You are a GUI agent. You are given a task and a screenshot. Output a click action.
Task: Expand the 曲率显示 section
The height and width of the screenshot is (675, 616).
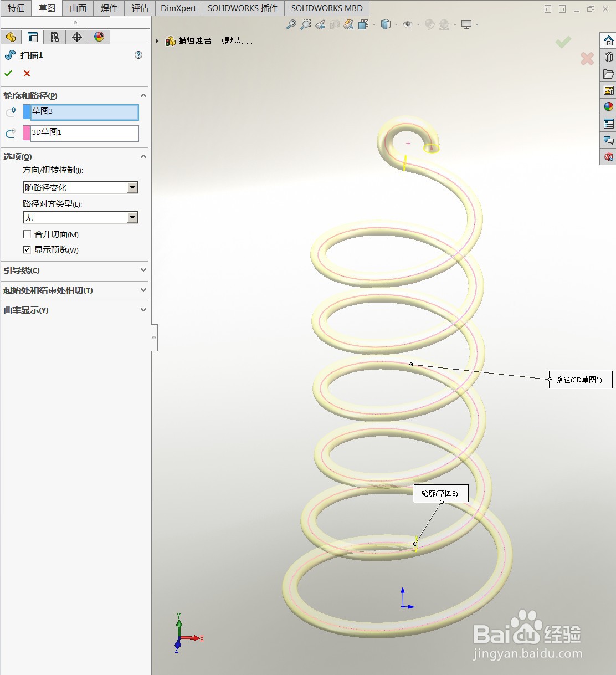(x=143, y=310)
